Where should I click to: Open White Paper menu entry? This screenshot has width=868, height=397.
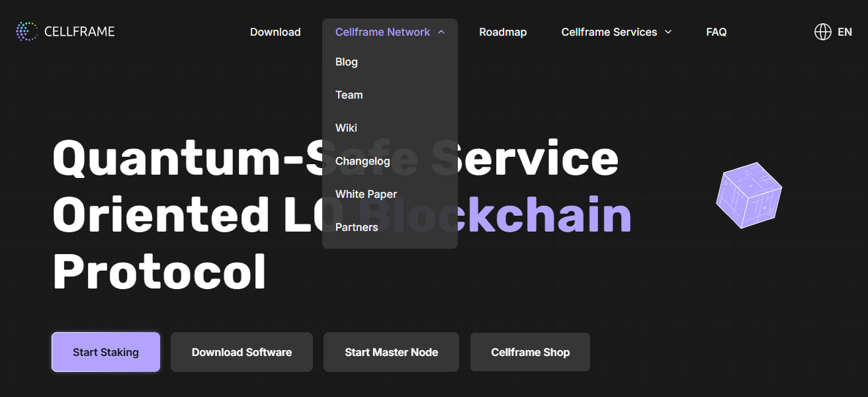click(x=366, y=194)
